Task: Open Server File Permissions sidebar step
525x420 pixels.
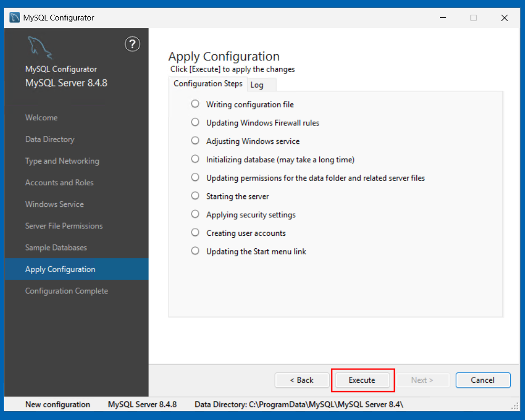Action: click(x=64, y=226)
